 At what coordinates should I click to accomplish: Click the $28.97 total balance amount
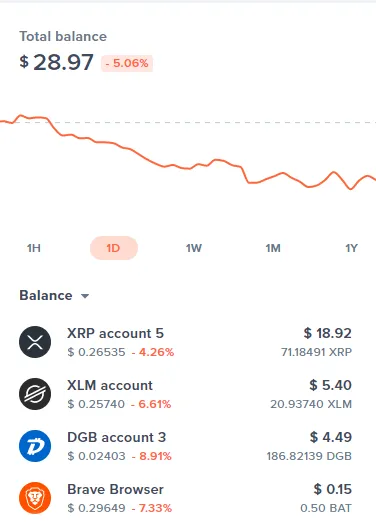(x=56, y=62)
